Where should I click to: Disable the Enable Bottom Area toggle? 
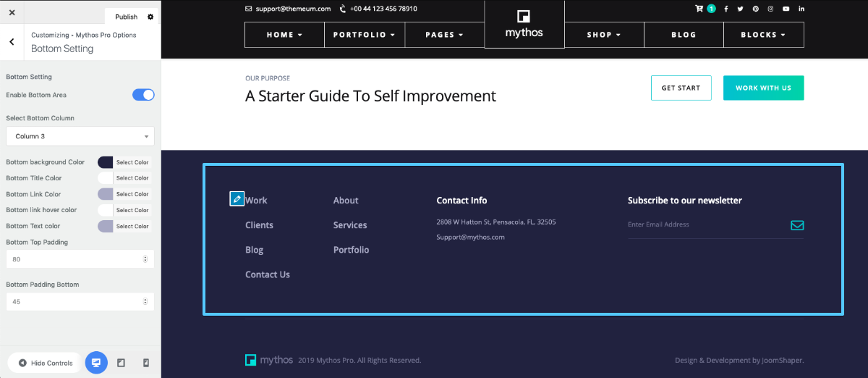click(143, 95)
